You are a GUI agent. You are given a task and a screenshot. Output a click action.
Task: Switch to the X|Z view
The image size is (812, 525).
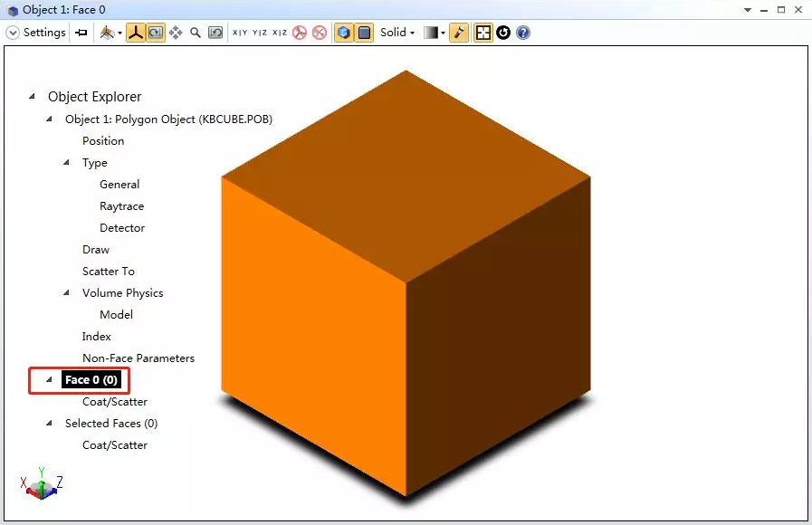[x=280, y=33]
